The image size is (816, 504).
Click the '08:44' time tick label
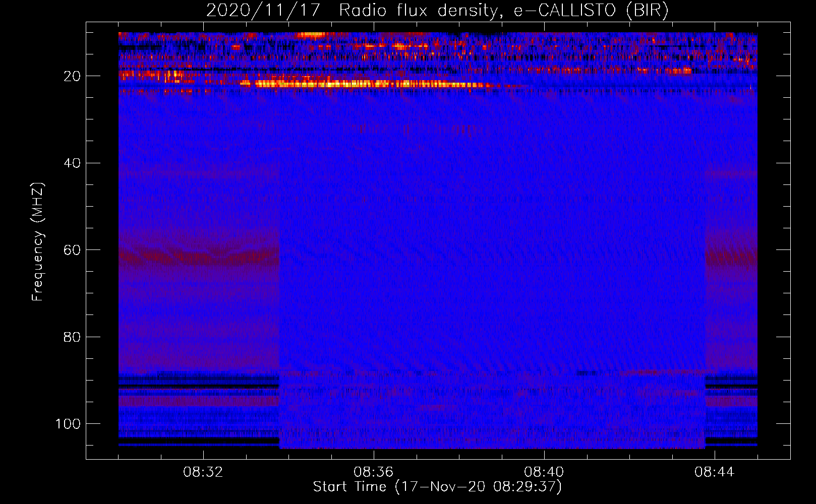pos(715,472)
